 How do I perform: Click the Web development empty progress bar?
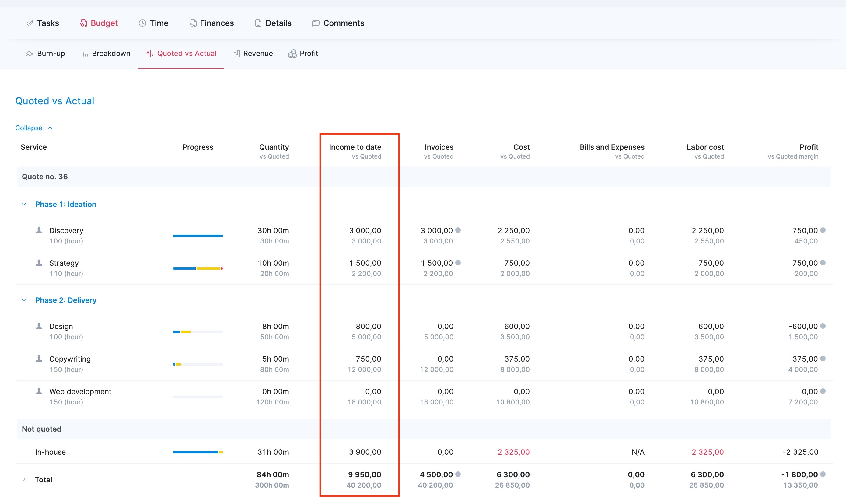[x=198, y=397]
